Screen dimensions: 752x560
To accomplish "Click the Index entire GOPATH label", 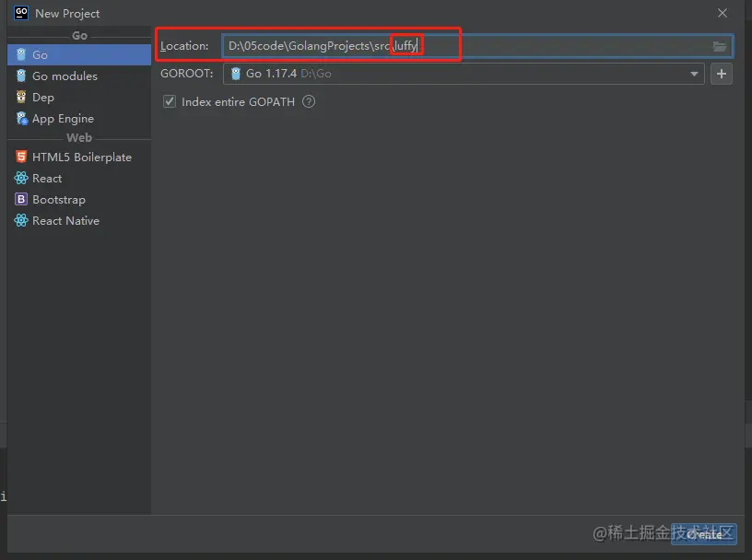I will (238, 101).
